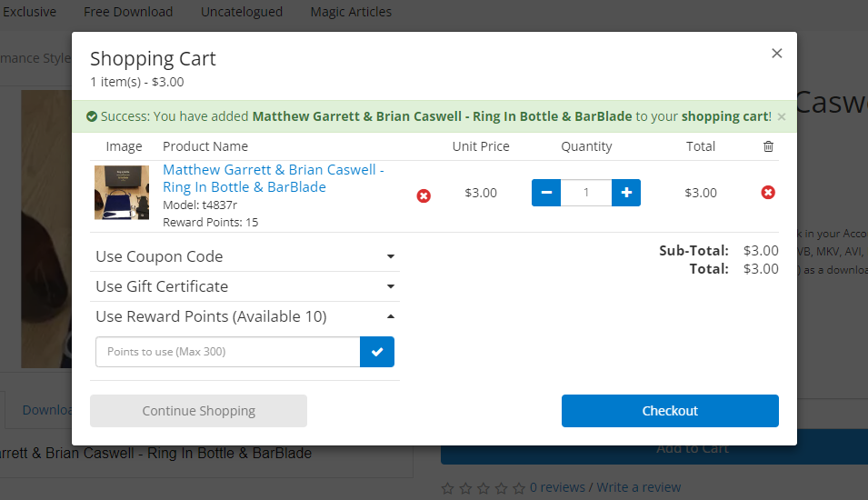The height and width of the screenshot is (500, 868).
Task: Expand the Use Gift Certificate section
Action: [x=244, y=286]
